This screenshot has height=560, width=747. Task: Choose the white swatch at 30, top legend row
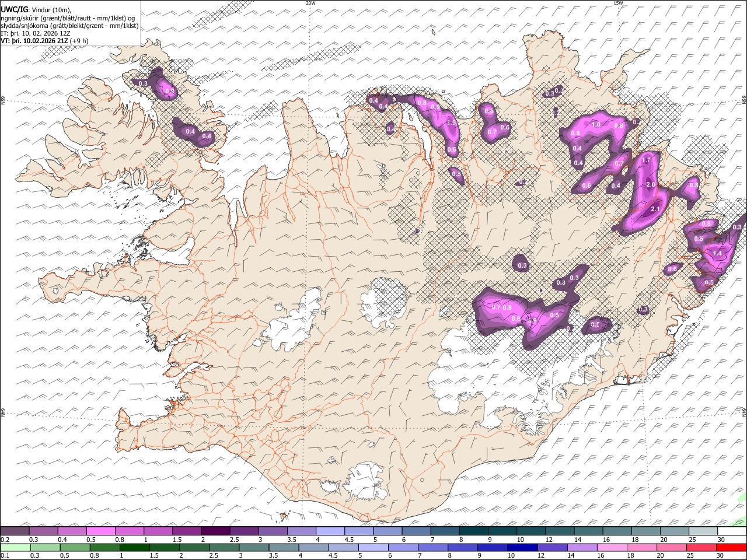tap(732, 531)
